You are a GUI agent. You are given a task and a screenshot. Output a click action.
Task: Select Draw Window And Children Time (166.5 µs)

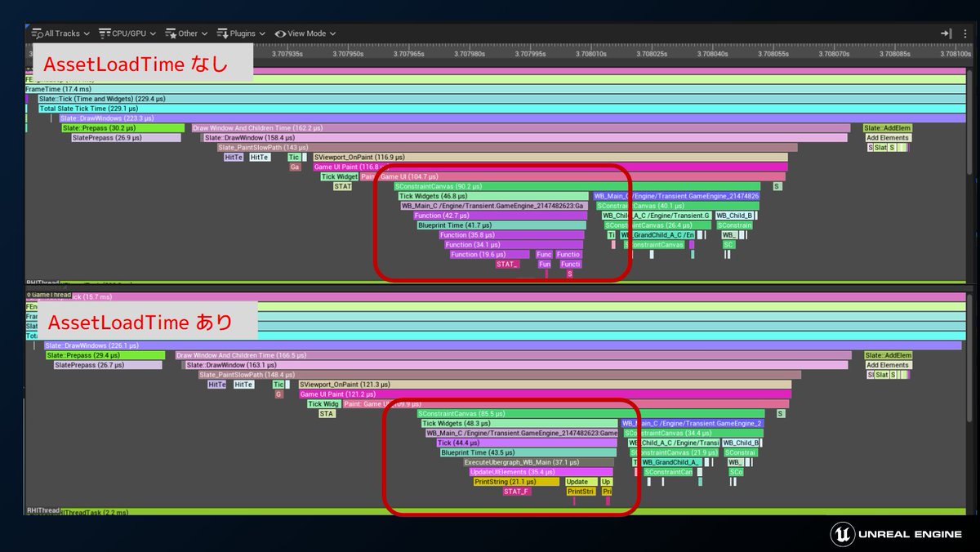tap(514, 355)
